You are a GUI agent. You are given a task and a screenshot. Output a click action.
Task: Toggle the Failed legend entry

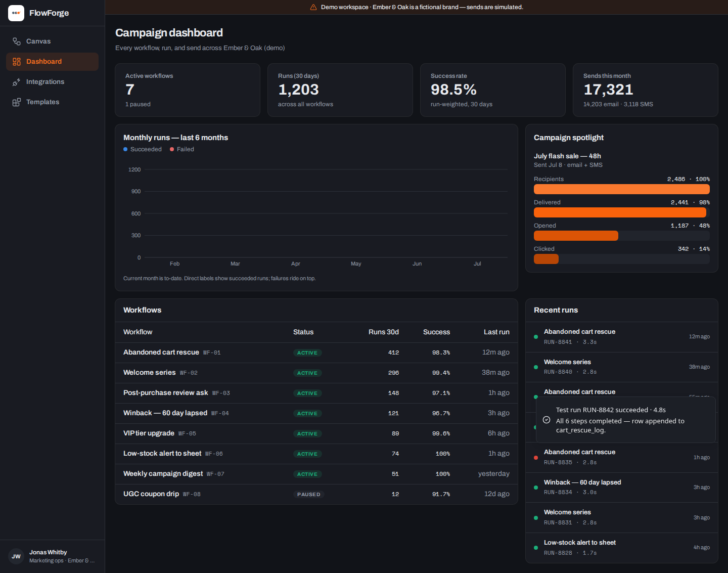pyautogui.click(x=182, y=149)
